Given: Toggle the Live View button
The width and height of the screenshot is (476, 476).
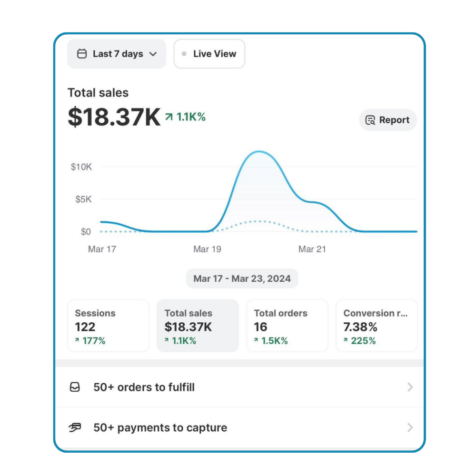Looking at the screenshot, I should [x=209, y=54].
